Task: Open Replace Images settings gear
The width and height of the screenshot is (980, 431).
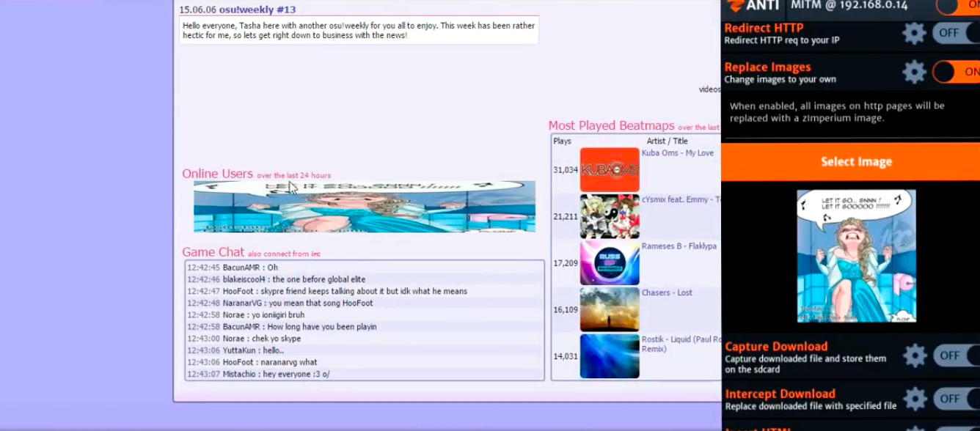Action: pyautogui.click(x=914, y=72)
